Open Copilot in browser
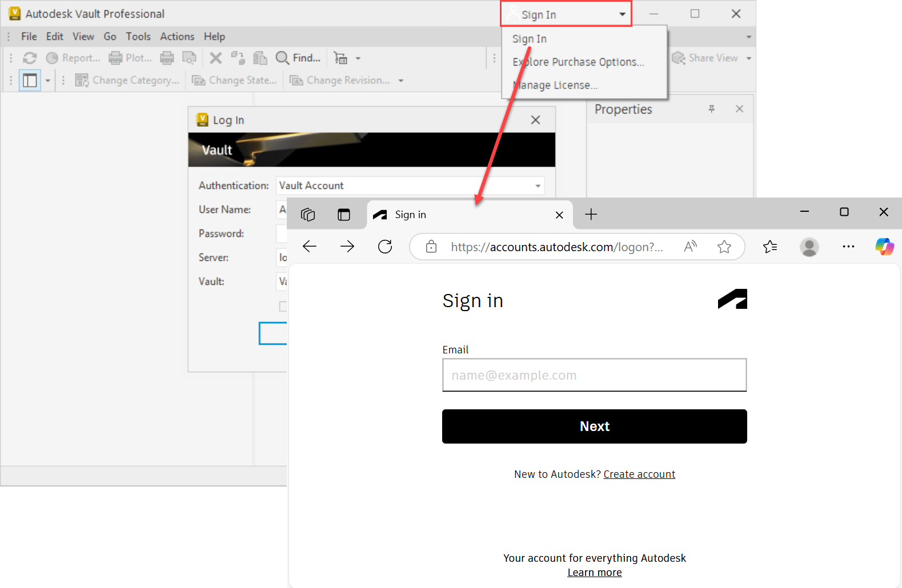Screen dimensions: 902x588 click(884, 247)
